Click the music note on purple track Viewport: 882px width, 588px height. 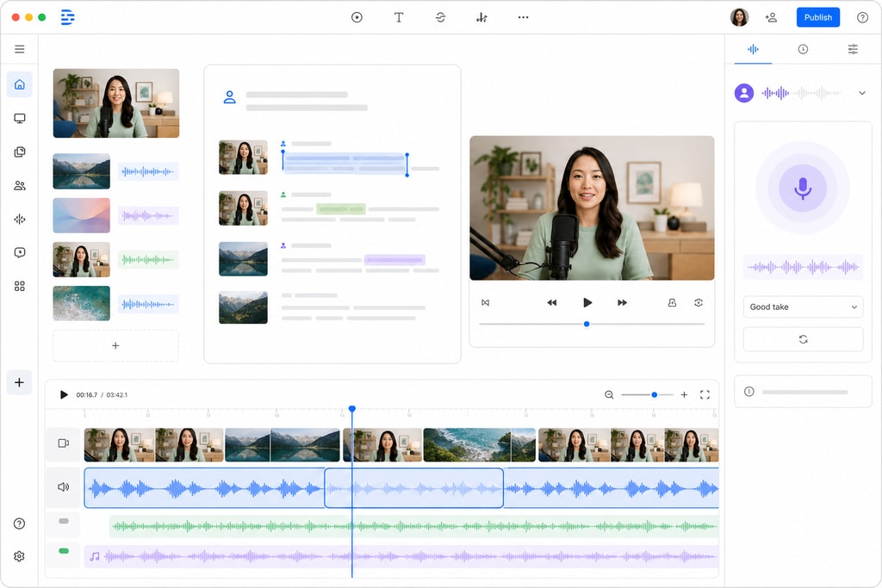95,556
